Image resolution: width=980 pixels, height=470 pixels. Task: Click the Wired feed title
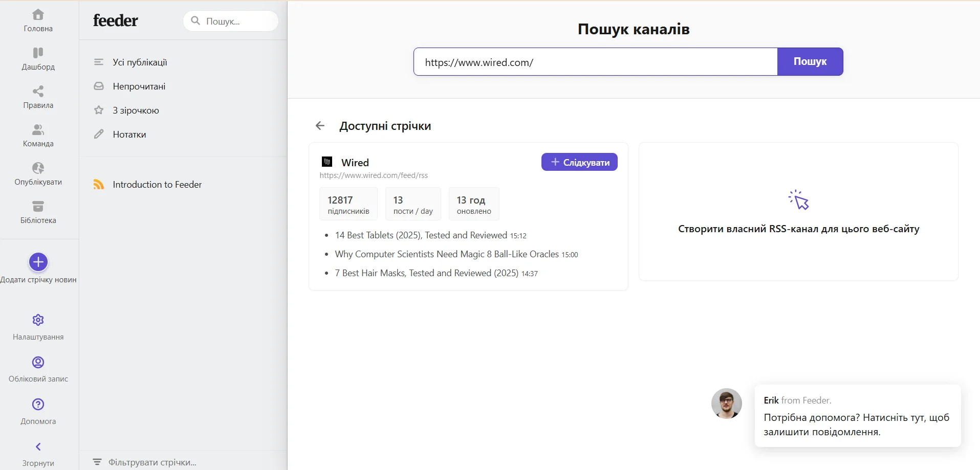point(355,162)
